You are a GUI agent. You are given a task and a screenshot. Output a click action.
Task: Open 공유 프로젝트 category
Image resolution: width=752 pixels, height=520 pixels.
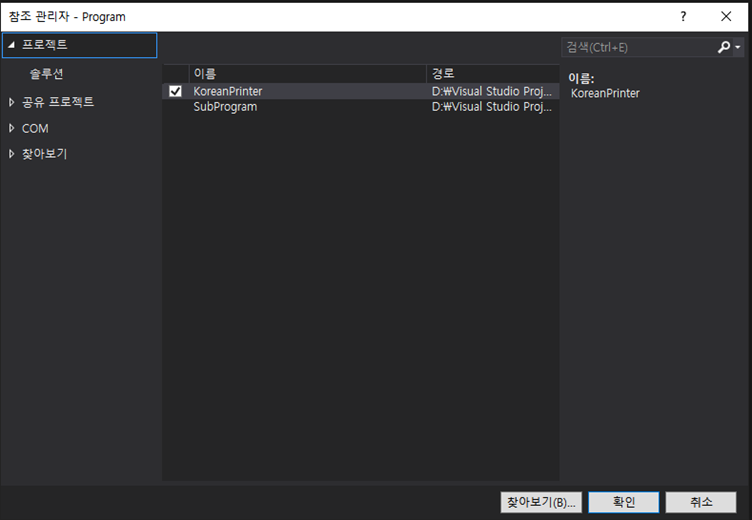point(58,102)
